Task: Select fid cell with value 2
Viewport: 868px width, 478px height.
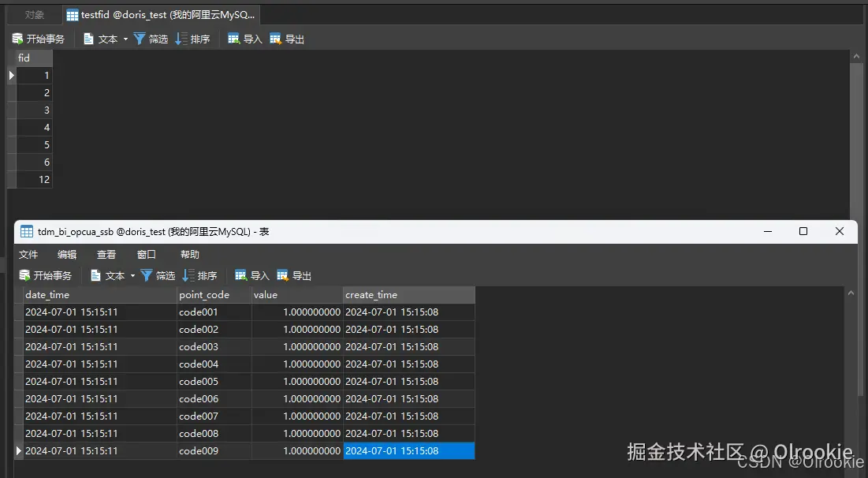Action: pos(35,92)
